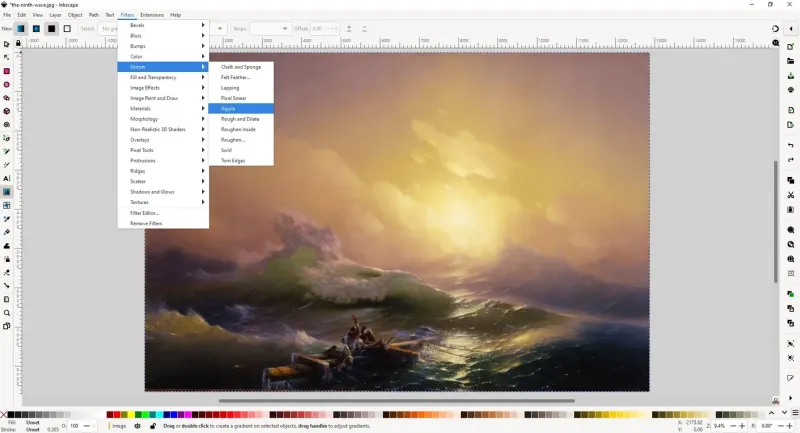Choose Ripple in Distort submenu

[x=241, y=109]
